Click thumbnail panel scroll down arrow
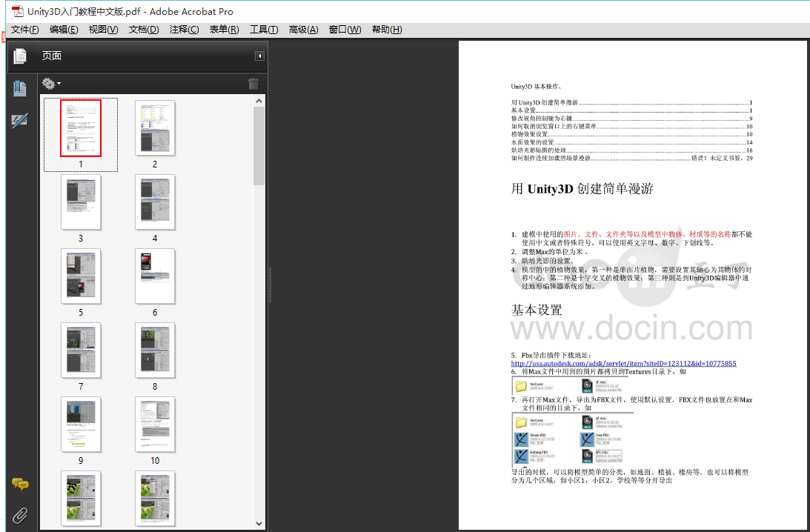 (259, 523)
